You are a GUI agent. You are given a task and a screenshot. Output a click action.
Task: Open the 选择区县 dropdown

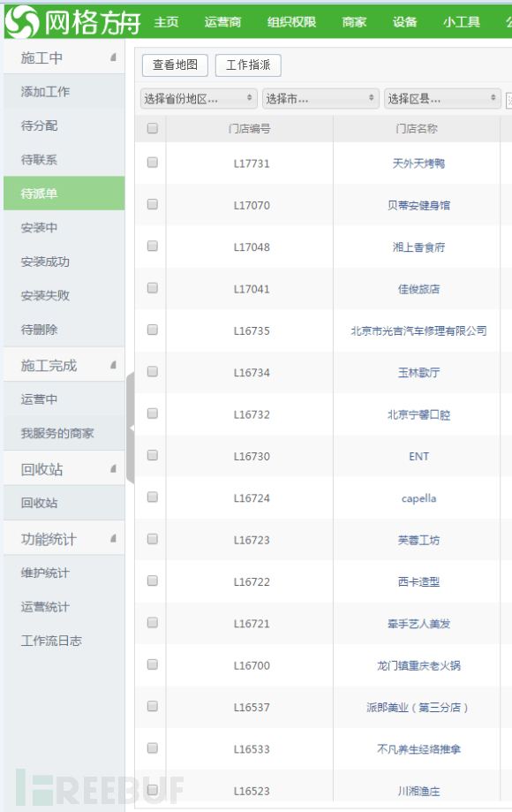[442, 98]
